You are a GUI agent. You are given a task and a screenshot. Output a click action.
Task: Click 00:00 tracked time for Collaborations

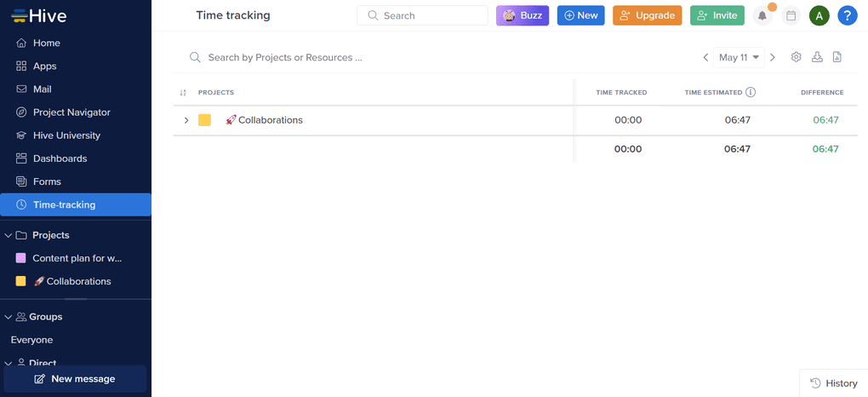[x=628, y=120]
